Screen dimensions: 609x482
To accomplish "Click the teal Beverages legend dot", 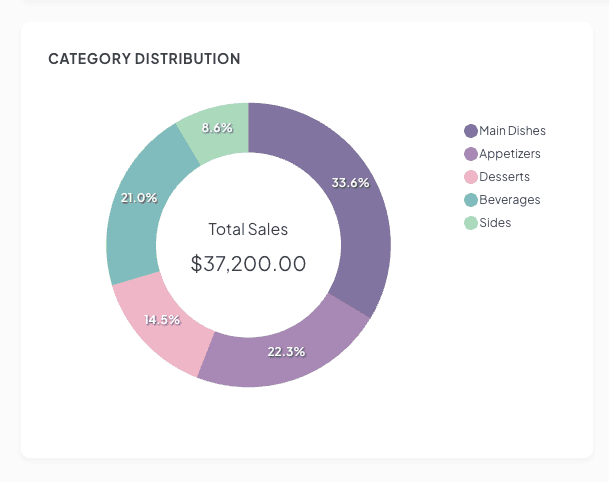I will coord(471,200).
